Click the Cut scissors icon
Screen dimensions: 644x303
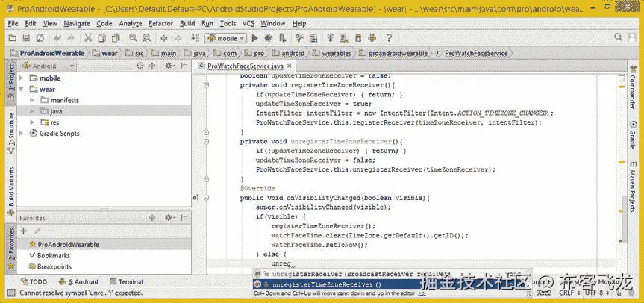click(88, 38)
